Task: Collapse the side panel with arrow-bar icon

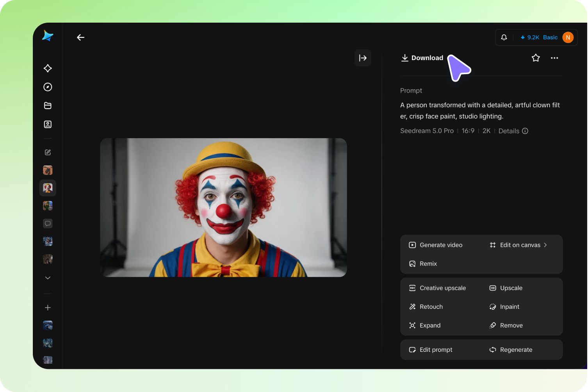Action: 363,58
